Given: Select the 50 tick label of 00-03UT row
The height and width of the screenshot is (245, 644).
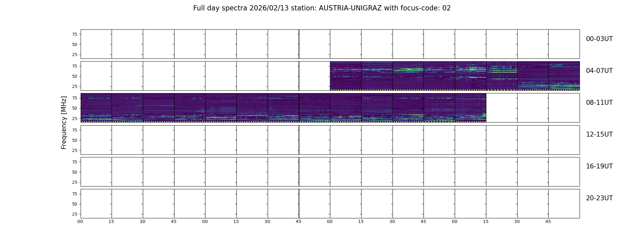Looking at the screenshot, I should [75, 44].
